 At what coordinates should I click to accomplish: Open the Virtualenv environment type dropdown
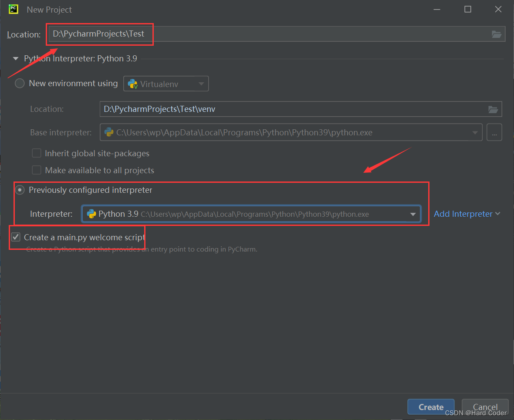(166, 84)
